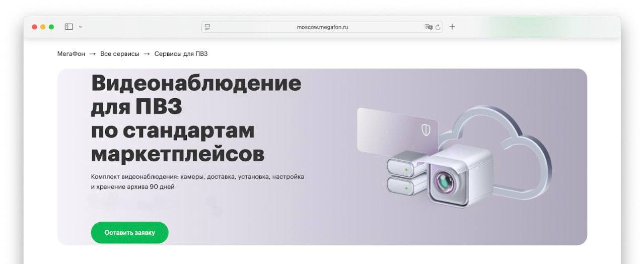Minimize the window using the yellow button
Image resolution: width=644 pixels, height=264 pixels.
point(43,27)
